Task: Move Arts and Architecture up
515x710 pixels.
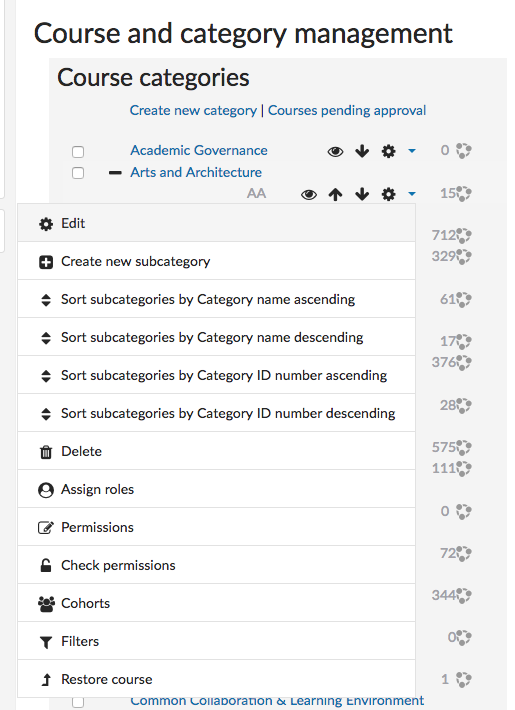Action: 335,195
